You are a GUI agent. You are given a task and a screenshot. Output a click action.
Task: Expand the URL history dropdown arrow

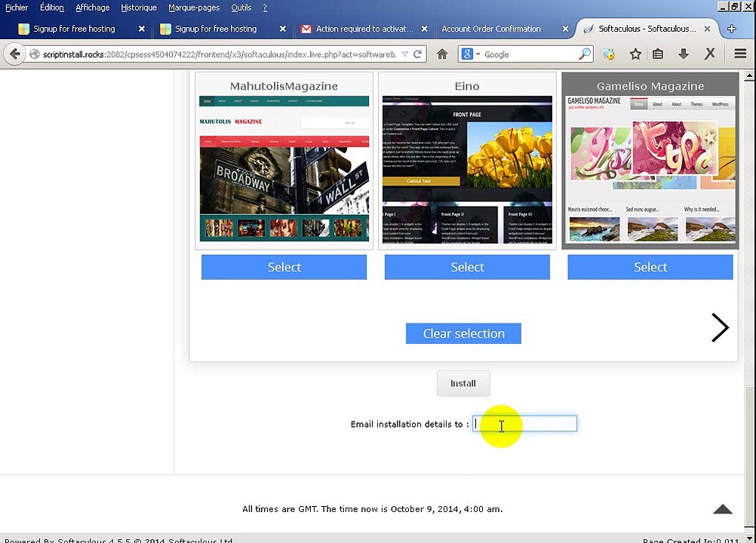405,54
